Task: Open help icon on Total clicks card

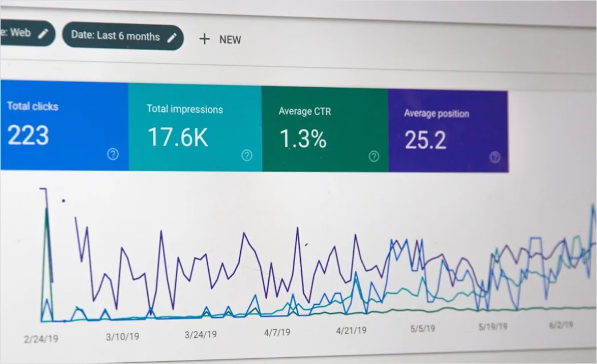Action: [112, 154]
